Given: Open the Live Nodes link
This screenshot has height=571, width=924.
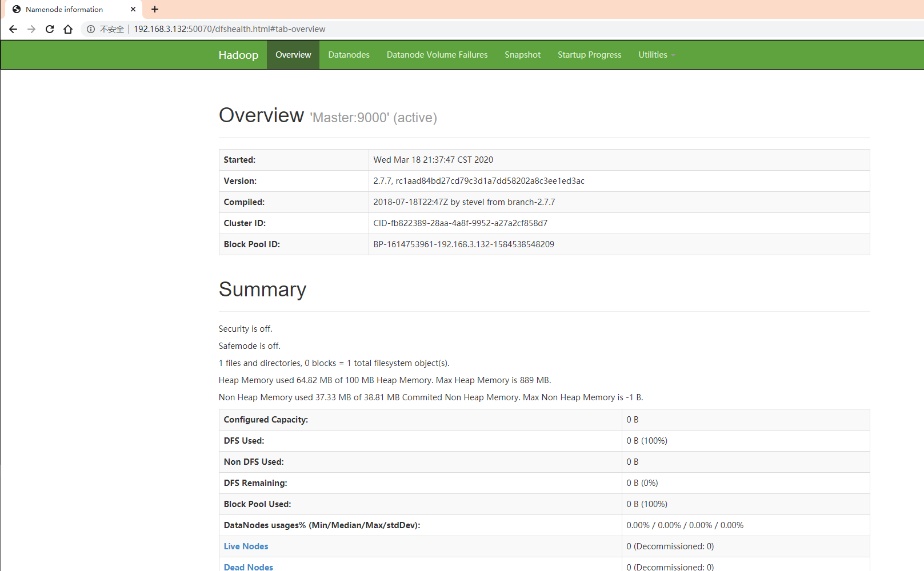Looking at the screenshot, I should pyautogui.click(x=246, y=546).
